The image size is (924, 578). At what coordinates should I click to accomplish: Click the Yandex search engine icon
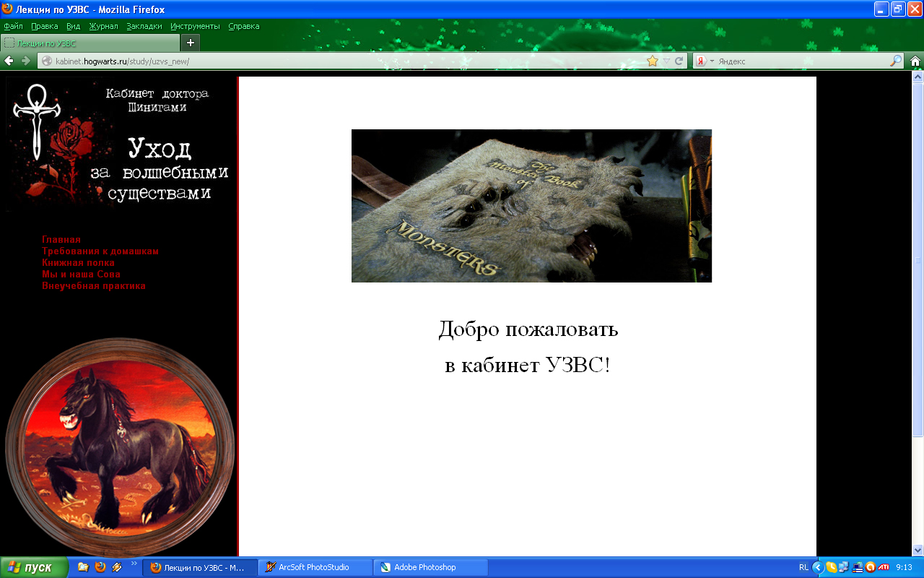(x=700, y=61)
